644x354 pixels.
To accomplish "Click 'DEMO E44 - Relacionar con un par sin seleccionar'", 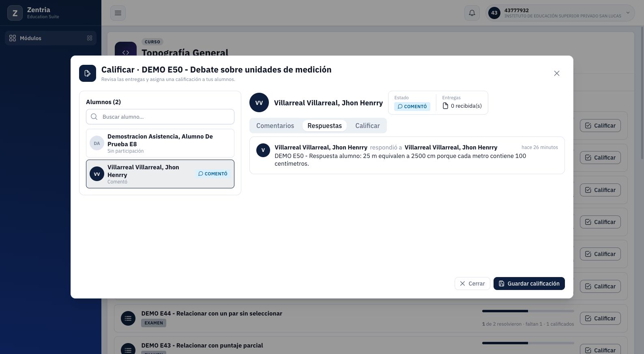I will tap(212, 313).
